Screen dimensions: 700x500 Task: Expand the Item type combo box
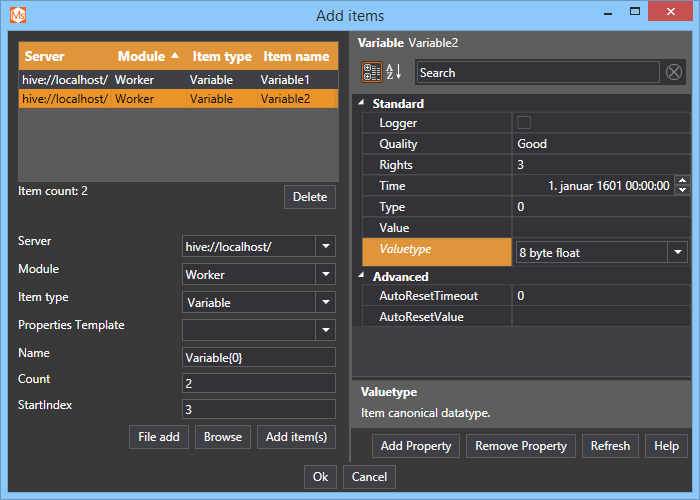coord(326,302)
